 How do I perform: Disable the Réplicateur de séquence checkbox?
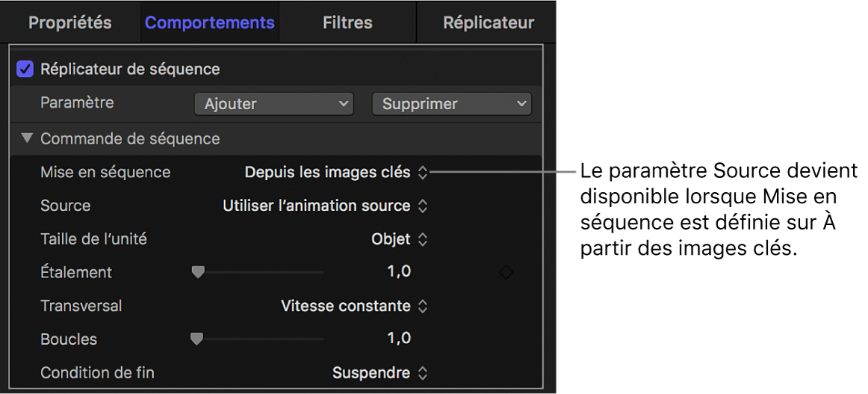click(26, 70)
